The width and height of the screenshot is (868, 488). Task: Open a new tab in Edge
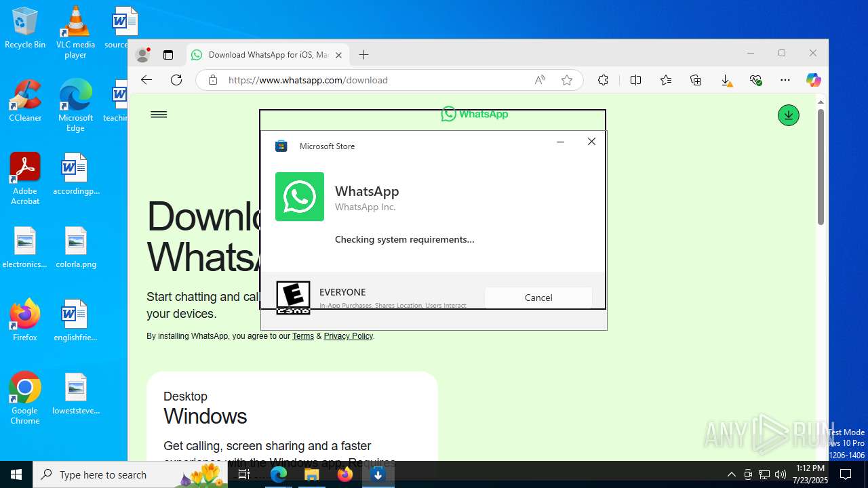pos(363,55)
